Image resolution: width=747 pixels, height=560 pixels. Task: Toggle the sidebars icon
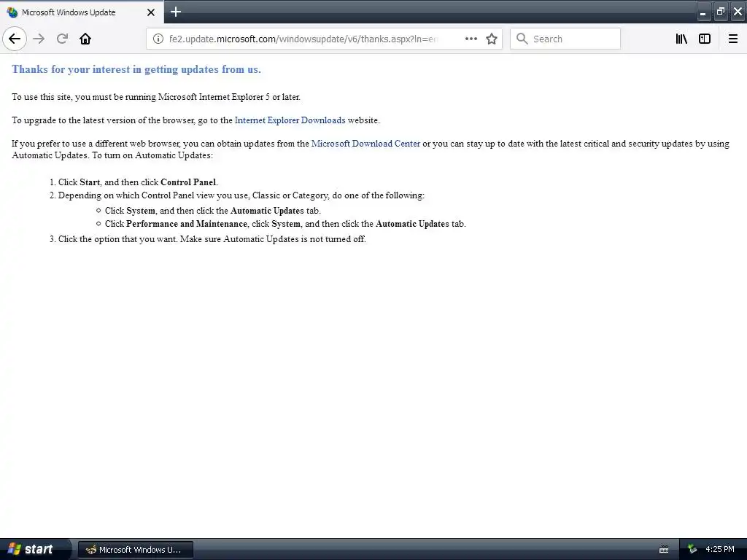(x=705, y=39)
